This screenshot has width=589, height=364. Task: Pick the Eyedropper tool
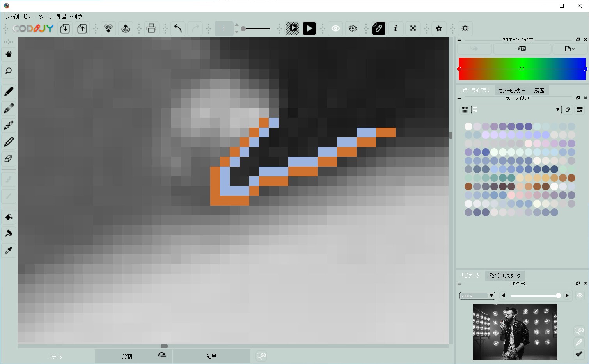tap(9, 250)
